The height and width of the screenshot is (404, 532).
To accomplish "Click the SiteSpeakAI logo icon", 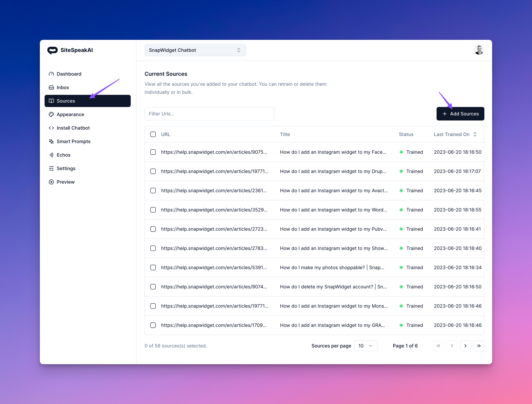I will tap(52, 50).
